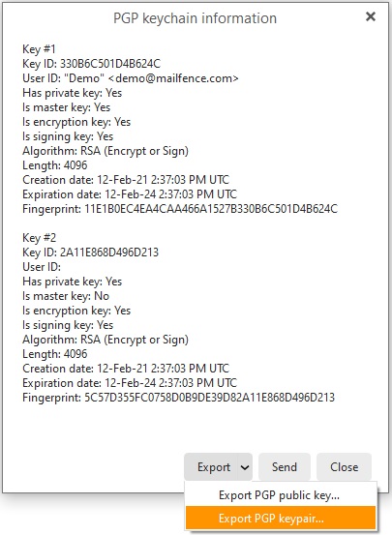
Task: Click the PGP keychain information title
Action: pos(195,18)
